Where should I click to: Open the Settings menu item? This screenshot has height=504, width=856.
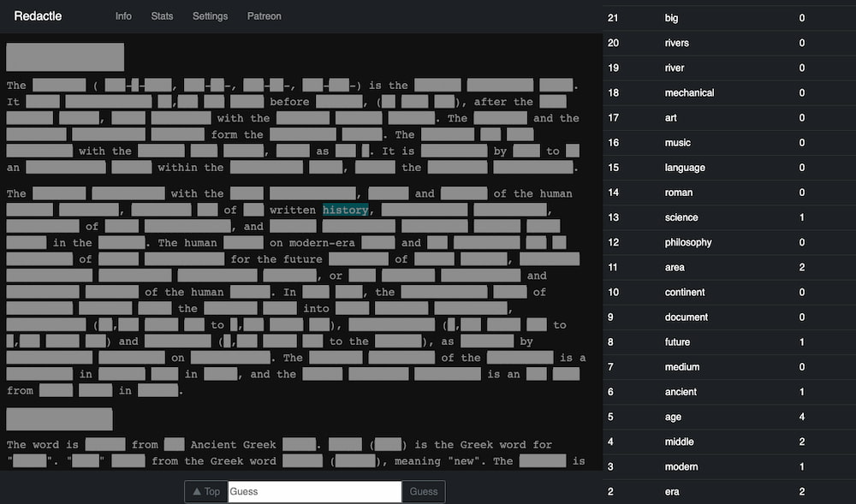(210, 16)
